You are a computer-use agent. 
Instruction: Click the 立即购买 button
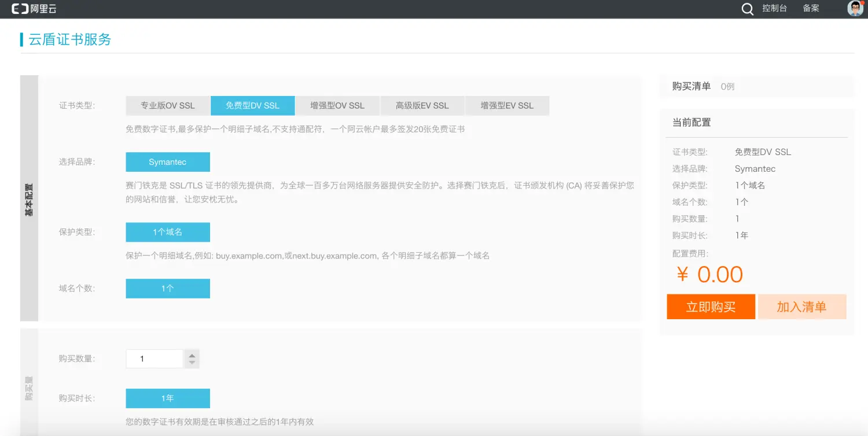click(711, 307)
